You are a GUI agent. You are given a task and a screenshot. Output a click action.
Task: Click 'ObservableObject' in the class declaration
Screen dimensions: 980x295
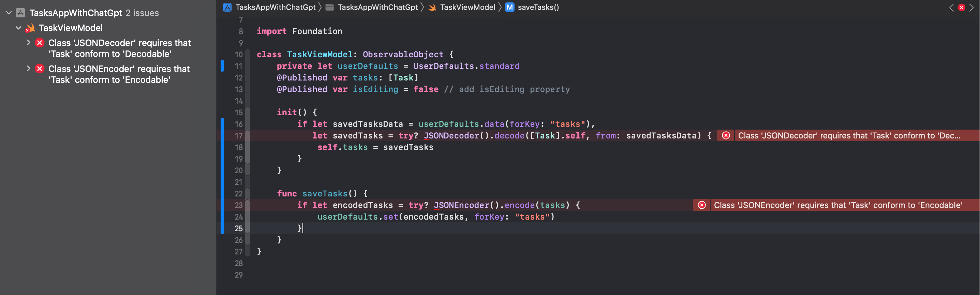[x=403, y=55]
